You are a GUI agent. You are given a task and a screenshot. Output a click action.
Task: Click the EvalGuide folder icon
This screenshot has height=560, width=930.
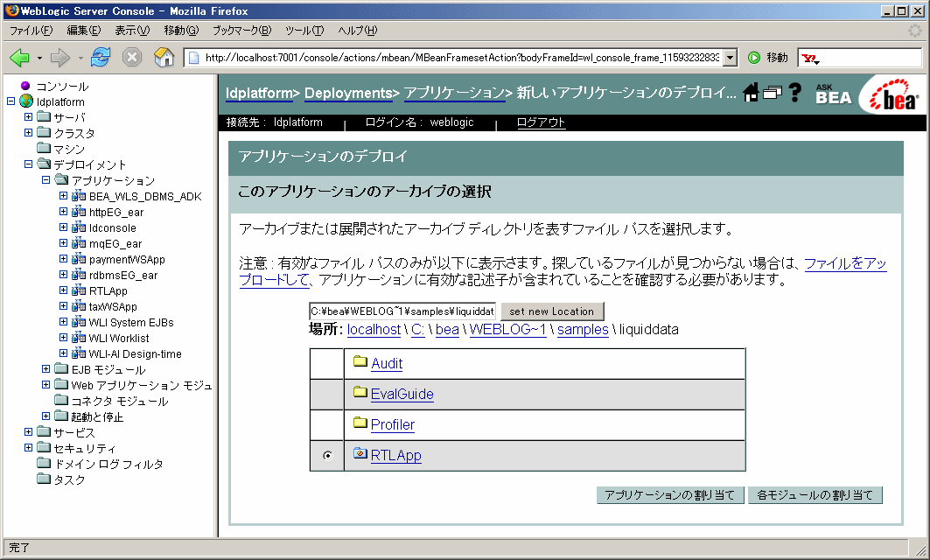360,391
